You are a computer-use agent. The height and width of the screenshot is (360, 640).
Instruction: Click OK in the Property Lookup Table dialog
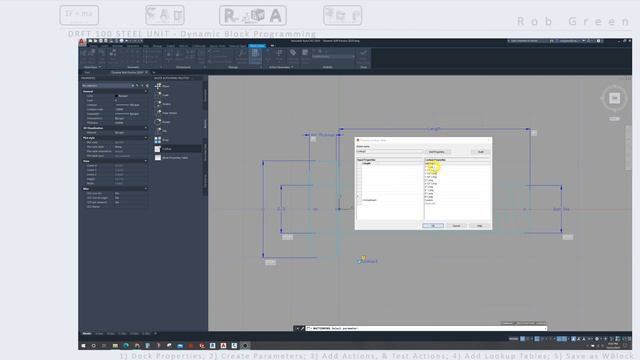tap(433, 226)
